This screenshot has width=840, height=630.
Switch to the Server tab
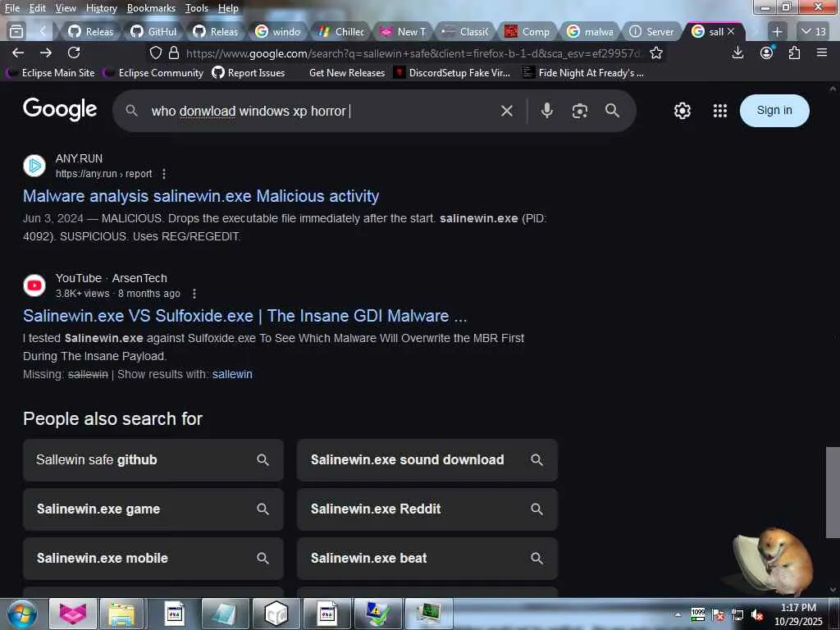(x=652, y=32)
